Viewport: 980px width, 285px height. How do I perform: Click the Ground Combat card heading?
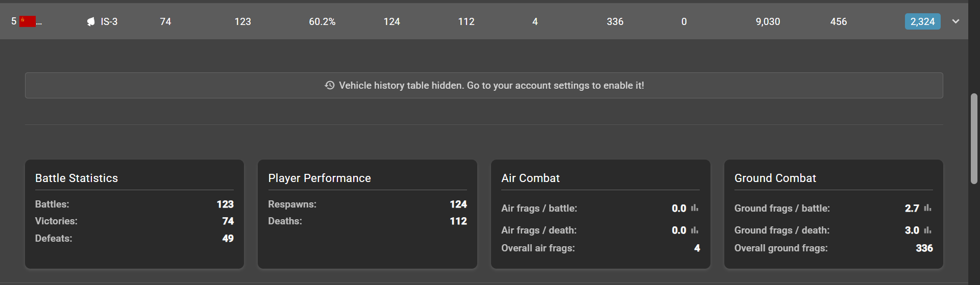[775, 178]
